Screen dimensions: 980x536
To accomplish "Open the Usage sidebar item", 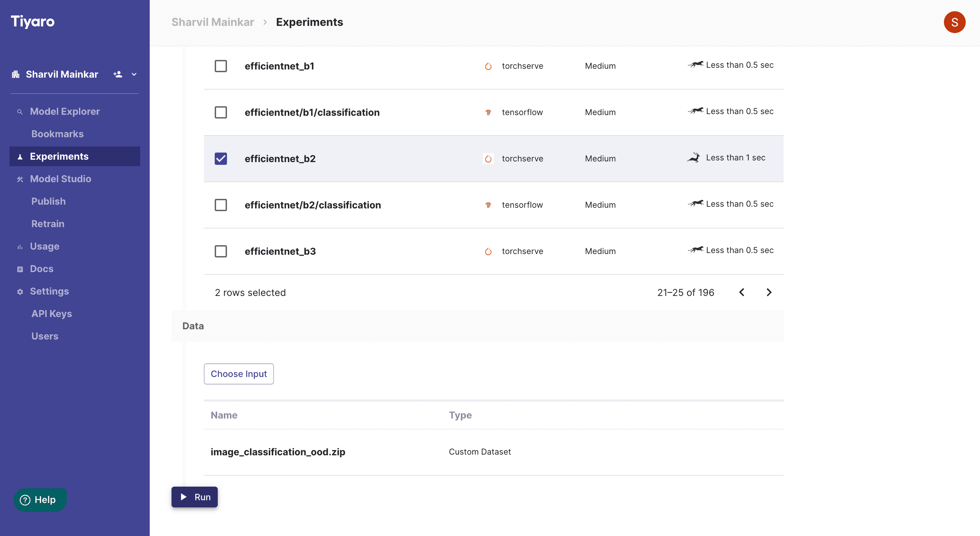I will tap(45, 246).
